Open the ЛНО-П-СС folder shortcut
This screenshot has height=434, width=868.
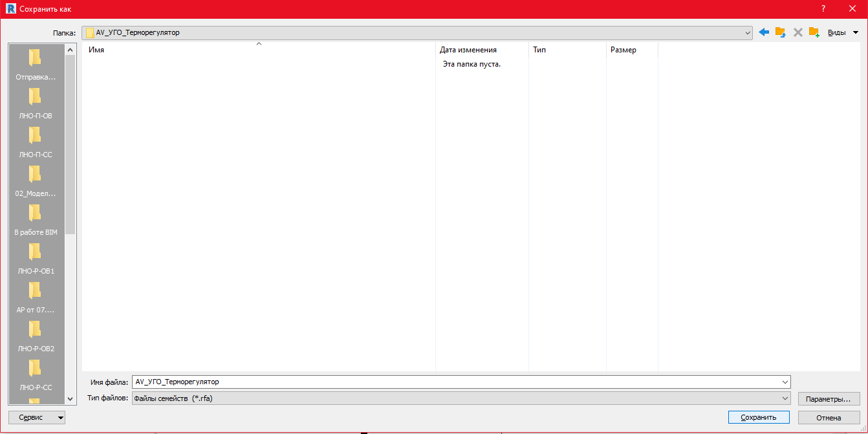36,143
